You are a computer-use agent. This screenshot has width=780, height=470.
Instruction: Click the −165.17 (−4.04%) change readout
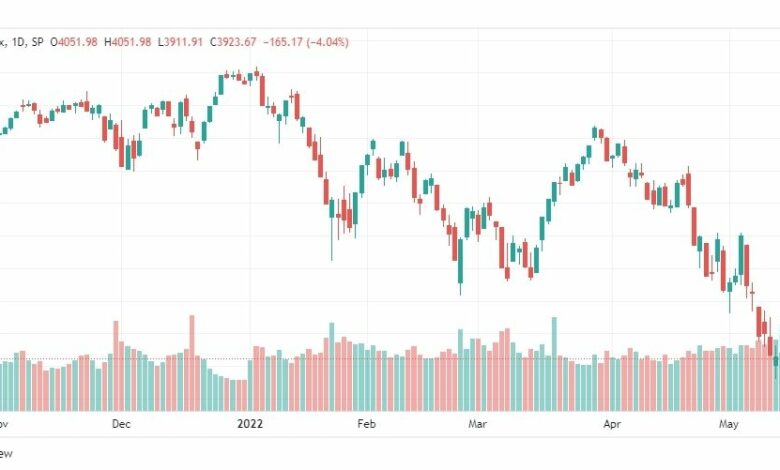point(306,42)
